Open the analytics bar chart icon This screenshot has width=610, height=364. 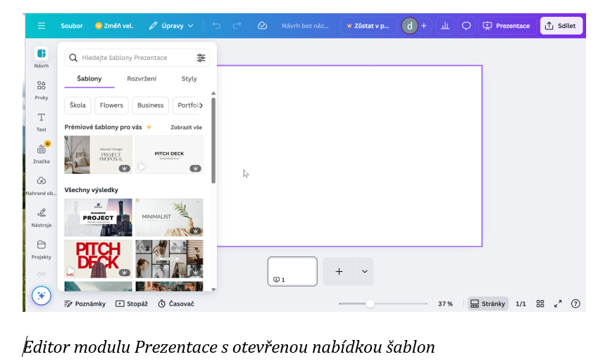[444, 26]
